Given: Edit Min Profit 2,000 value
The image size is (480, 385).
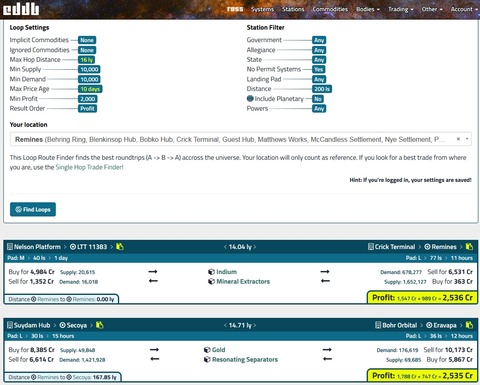Looking at the screenshot, I should [88, 99].
